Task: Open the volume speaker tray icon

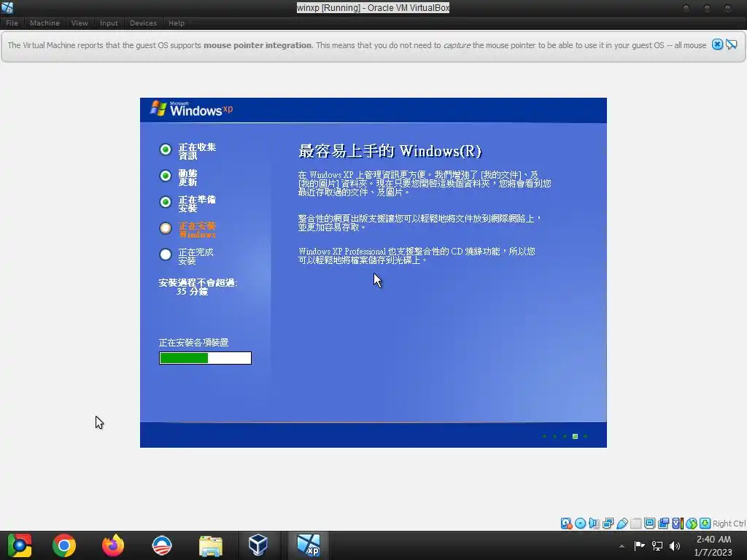Action: [x=675, y=545]
